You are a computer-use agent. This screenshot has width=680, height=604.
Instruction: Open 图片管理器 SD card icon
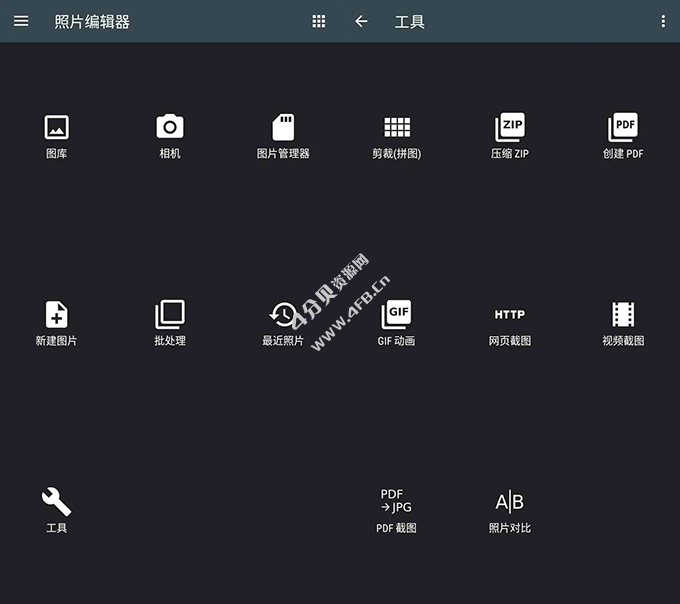coord(283,128)
